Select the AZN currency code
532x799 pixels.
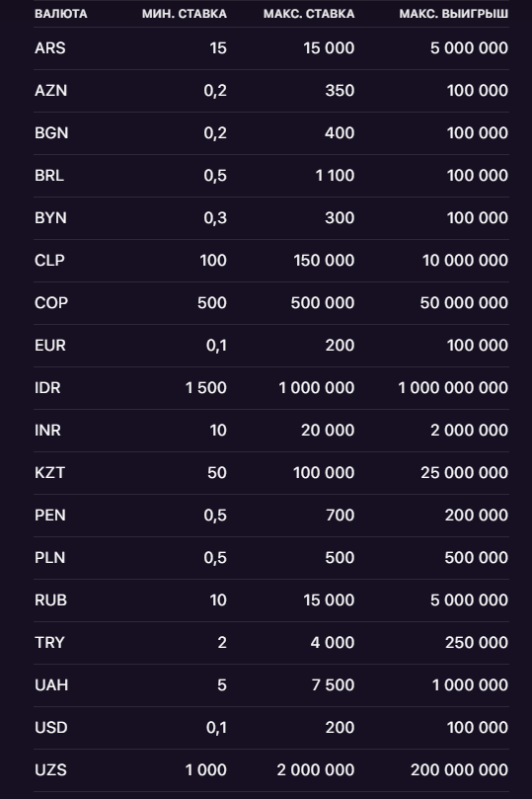coord(51,90)
